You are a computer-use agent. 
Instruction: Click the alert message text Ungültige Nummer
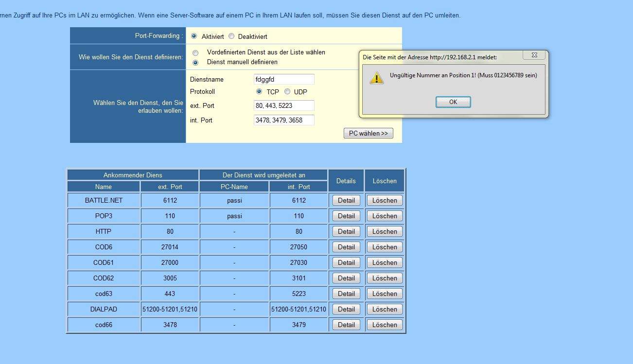463,75
